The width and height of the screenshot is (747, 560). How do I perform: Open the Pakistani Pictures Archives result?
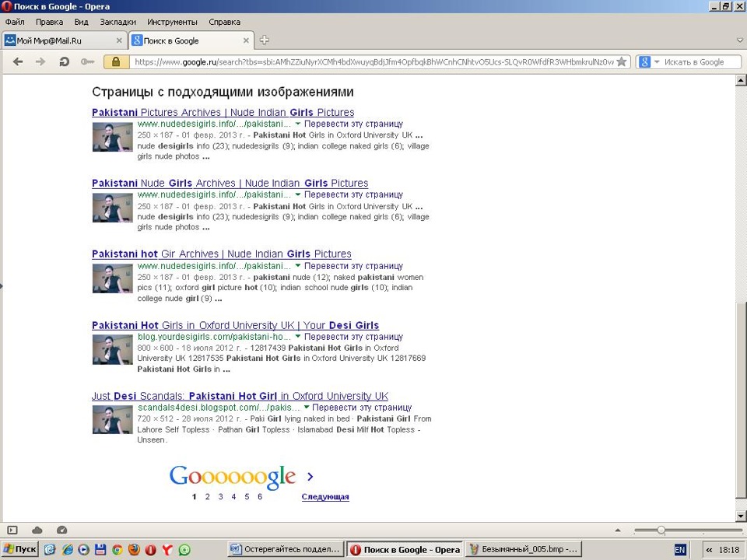(x=223, y=112)
